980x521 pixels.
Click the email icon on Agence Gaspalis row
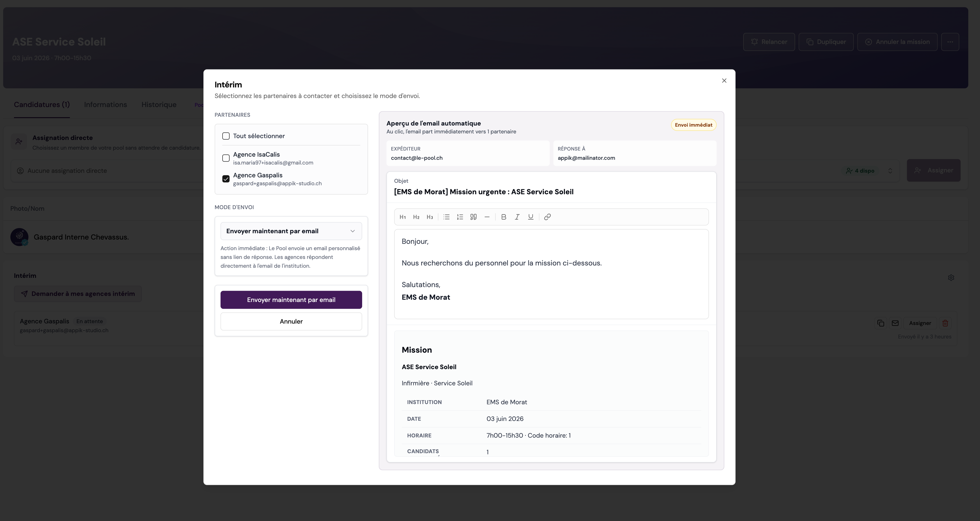click(895, 323)
